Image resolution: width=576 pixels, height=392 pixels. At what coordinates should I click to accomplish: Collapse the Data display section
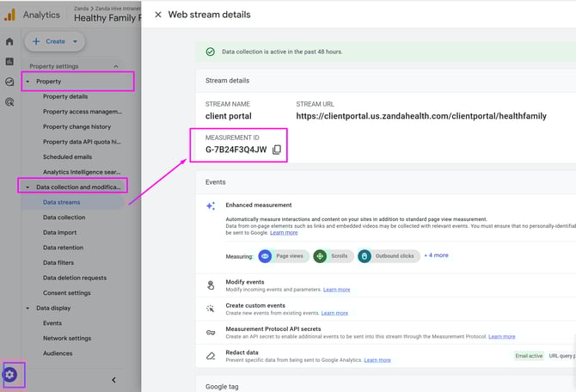28,307
